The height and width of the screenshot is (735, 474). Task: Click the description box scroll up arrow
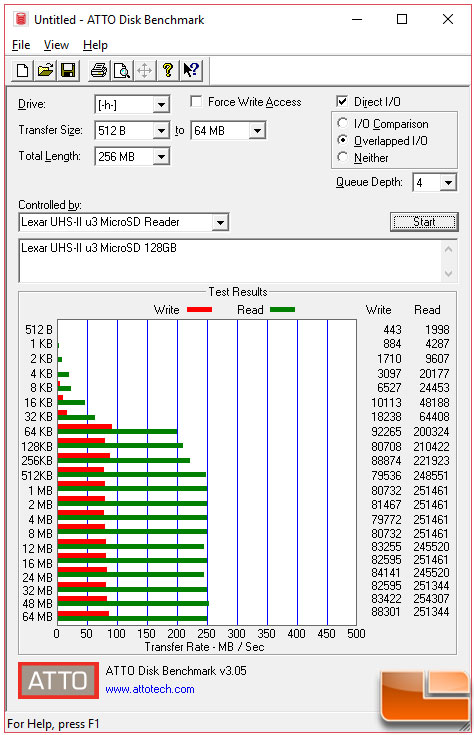[x=448, y=249]
